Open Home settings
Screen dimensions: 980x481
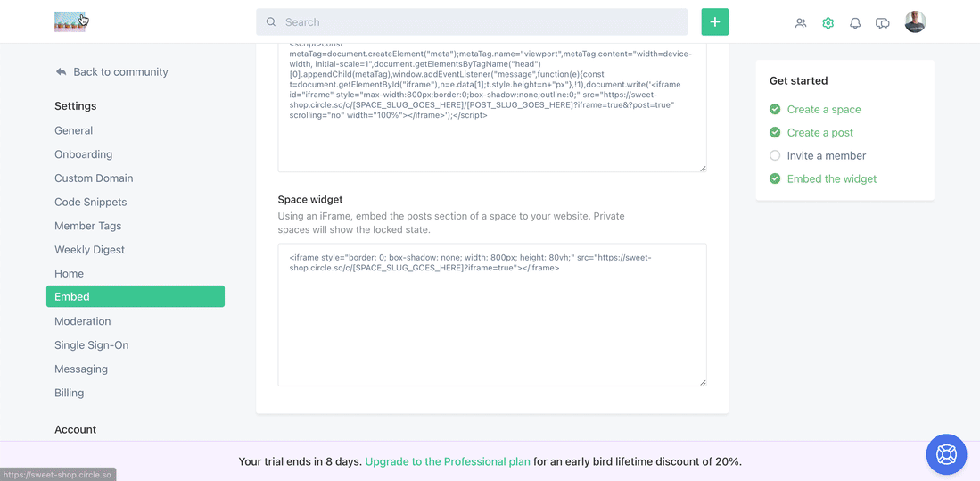(x=69, y=273)
